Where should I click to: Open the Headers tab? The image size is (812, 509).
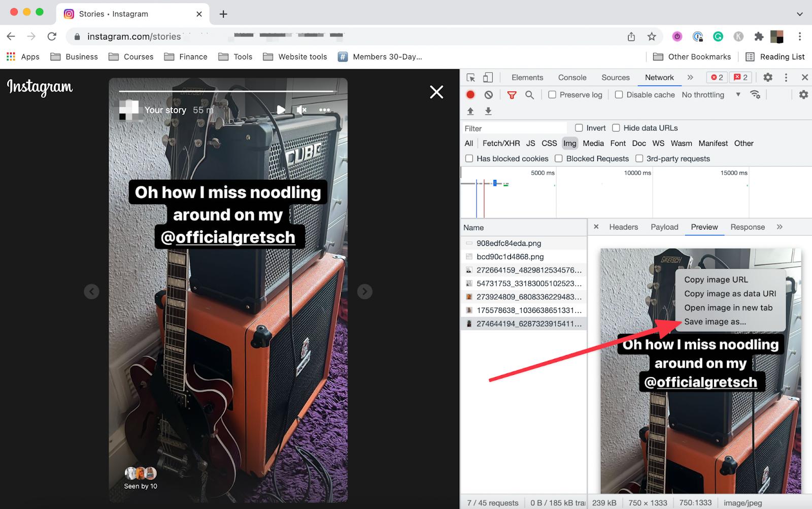tap(623, 227)
